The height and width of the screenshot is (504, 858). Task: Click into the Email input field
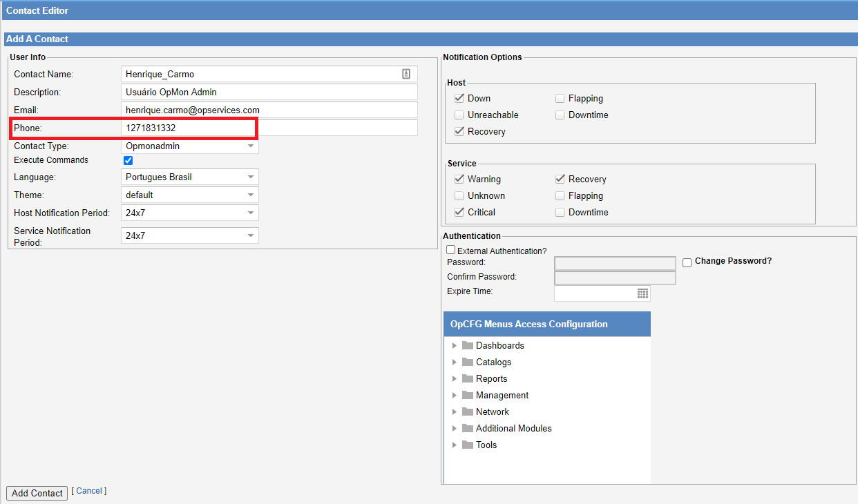point(269,110)
